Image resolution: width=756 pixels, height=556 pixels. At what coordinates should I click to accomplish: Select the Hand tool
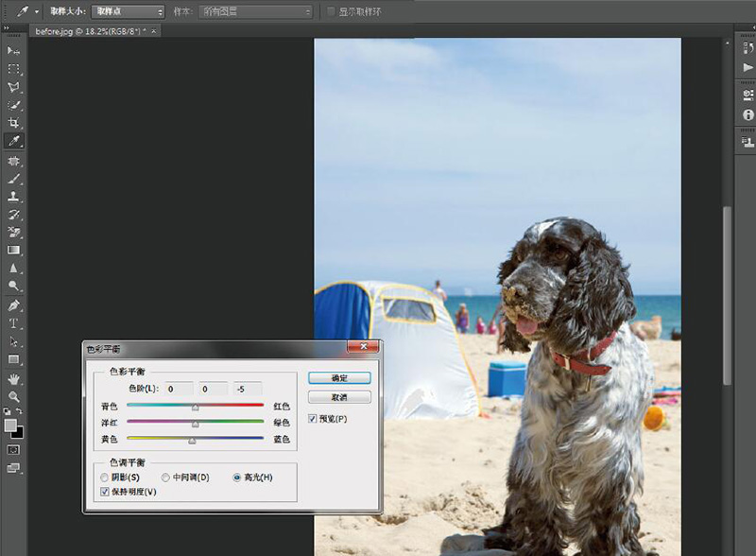coord(13,378)
